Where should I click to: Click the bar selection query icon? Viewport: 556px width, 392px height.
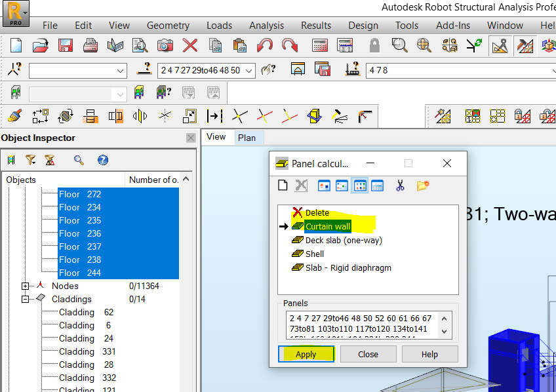pyautogui.click(x=145, y=69)
